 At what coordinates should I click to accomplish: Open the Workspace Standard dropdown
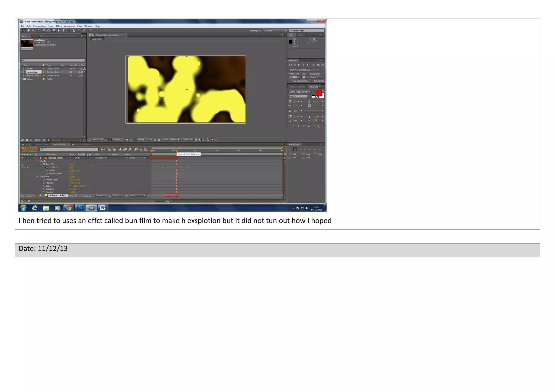click(x=275, y=31)
